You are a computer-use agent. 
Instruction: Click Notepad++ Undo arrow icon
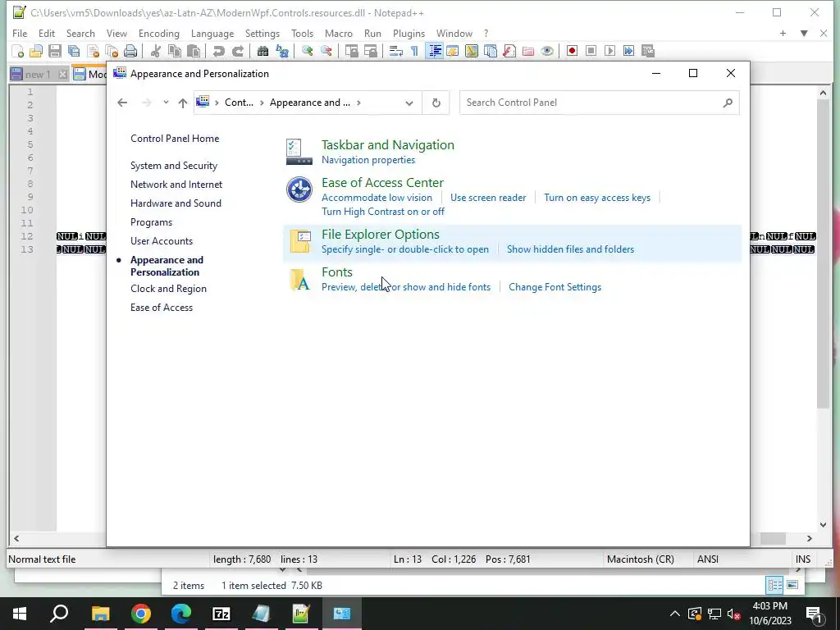218,51
